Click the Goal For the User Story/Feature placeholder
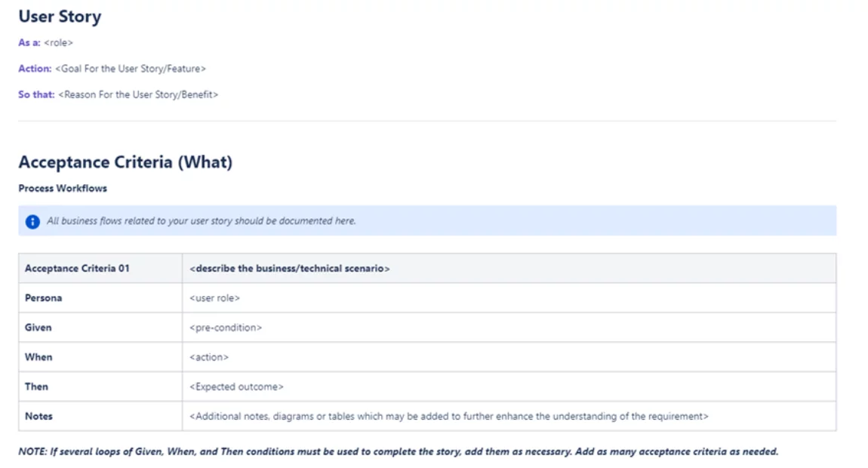Viewport: 868px width, 468px height. point(131,69)
